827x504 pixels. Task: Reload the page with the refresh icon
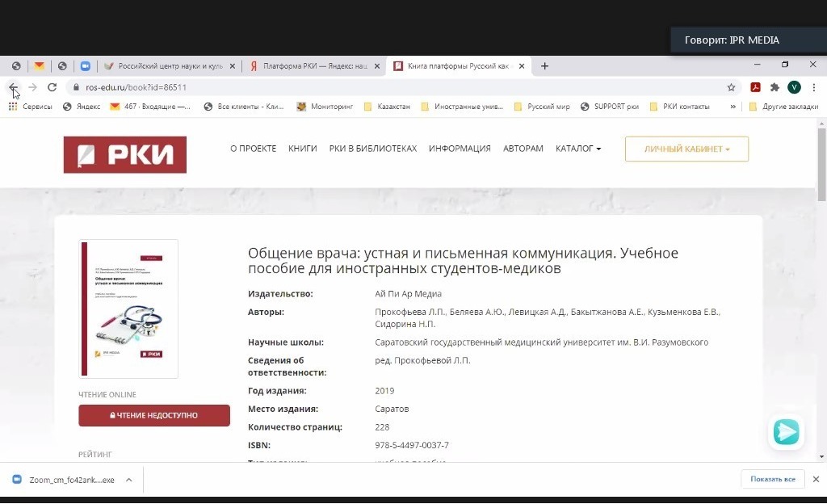coord(52,87)
